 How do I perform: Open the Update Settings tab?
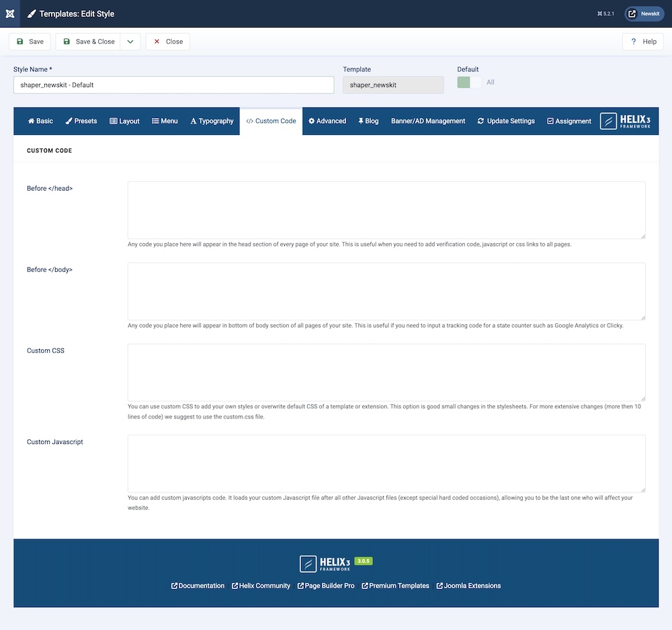[x=506, y=121]
